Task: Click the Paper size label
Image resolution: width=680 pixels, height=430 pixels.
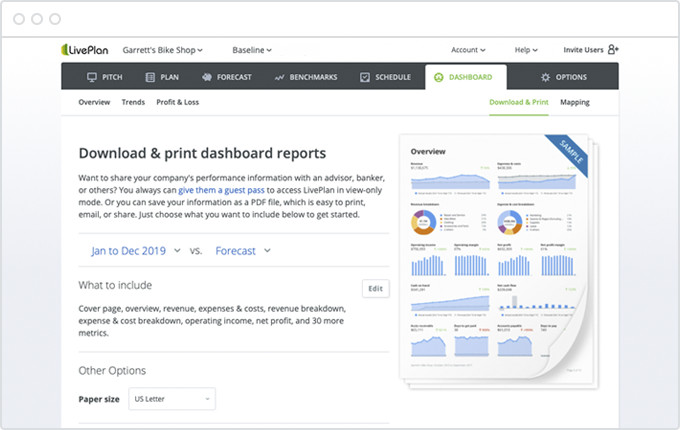Action: pyautogui.click(x=99, y=399)
